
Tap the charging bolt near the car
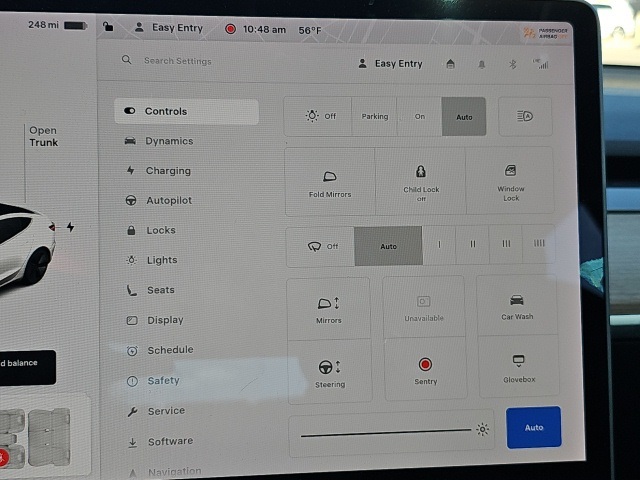[x=71, y=227]
